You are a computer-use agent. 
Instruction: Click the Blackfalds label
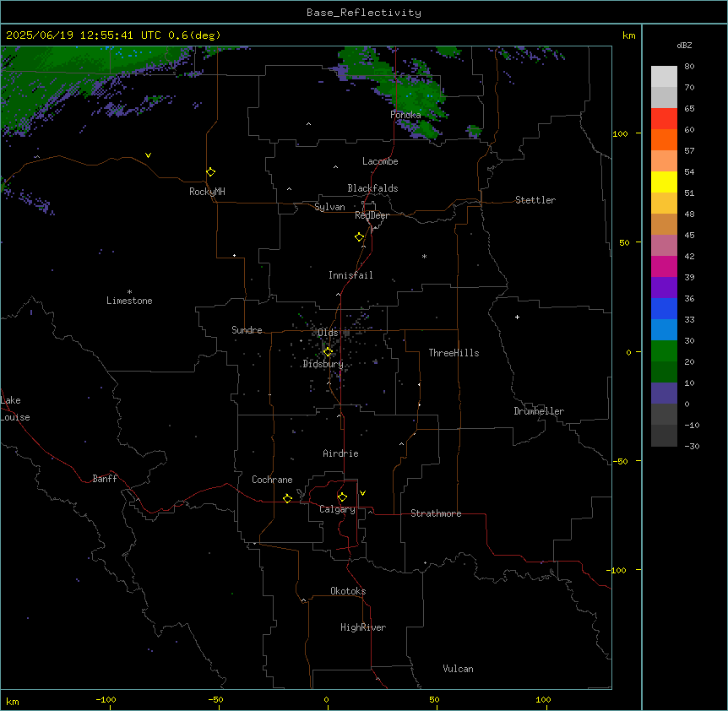(x=372, y=188)
